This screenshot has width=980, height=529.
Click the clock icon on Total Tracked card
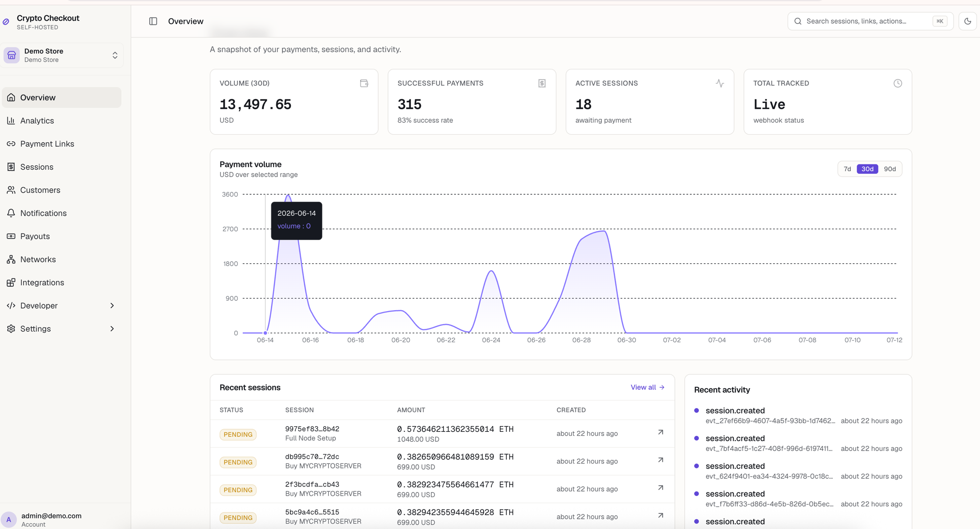pyautogui.click(x=898, y=83)
